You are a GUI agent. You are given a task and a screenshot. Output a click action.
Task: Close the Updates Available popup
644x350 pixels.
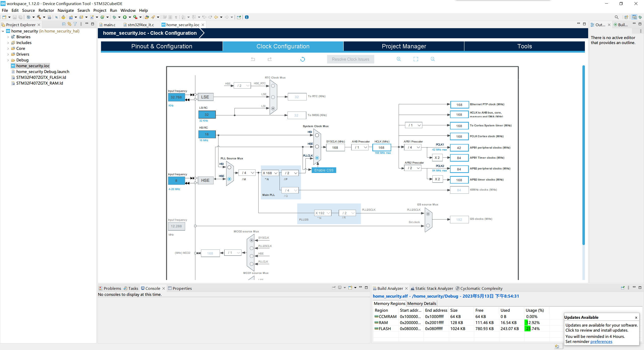(636, 318)
